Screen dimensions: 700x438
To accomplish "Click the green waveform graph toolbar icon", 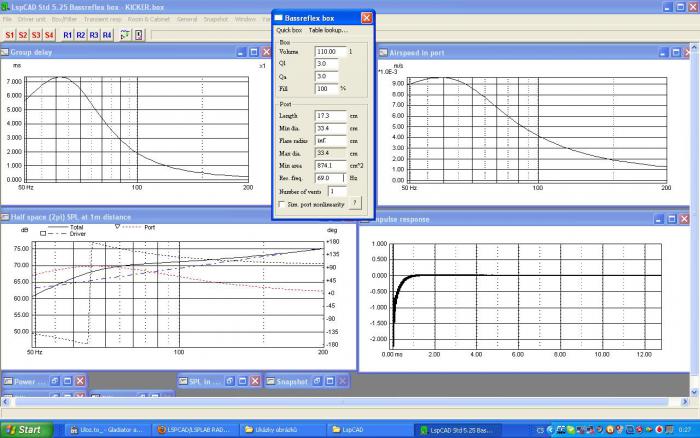I will [x=125, y=35].
